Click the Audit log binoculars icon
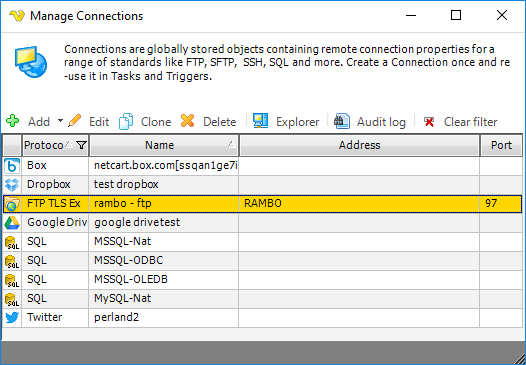Viewport: 526px width, 365px height. point(342,121)
